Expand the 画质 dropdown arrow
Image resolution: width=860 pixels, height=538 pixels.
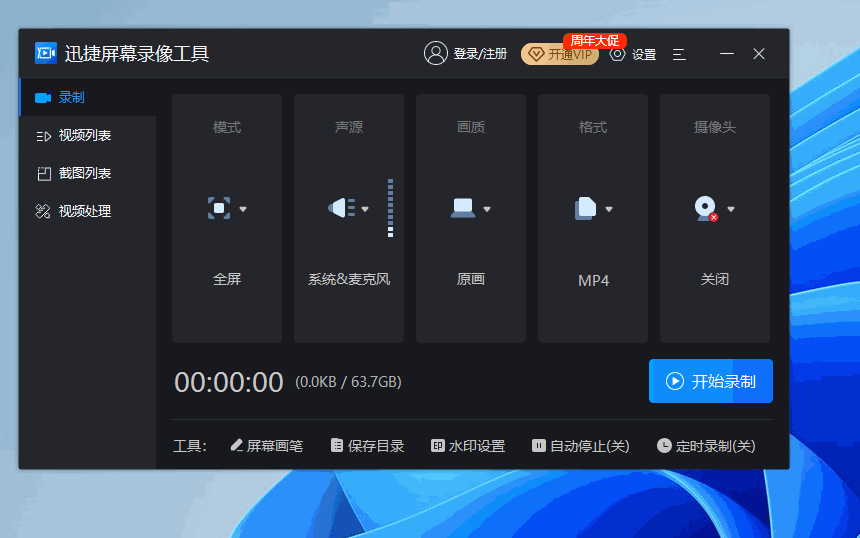coord(486,209)
